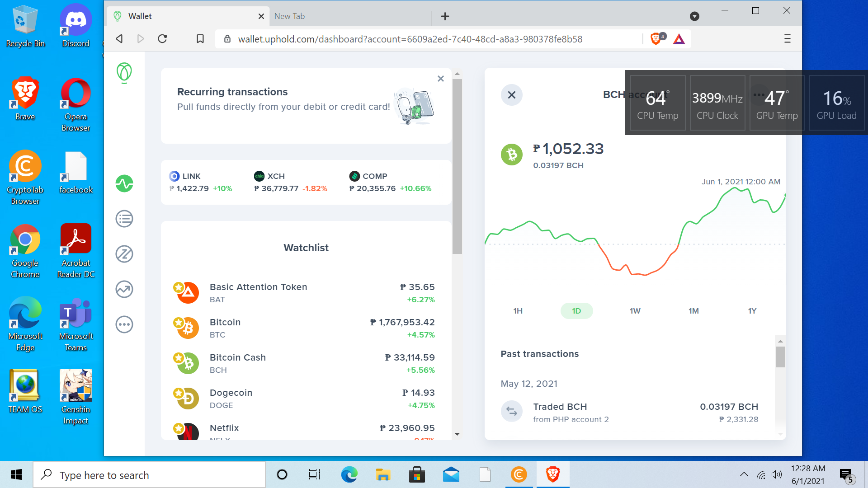Bookmark this page with the bookmark icon
868x488 pixels.
click(x=200, y=39)
